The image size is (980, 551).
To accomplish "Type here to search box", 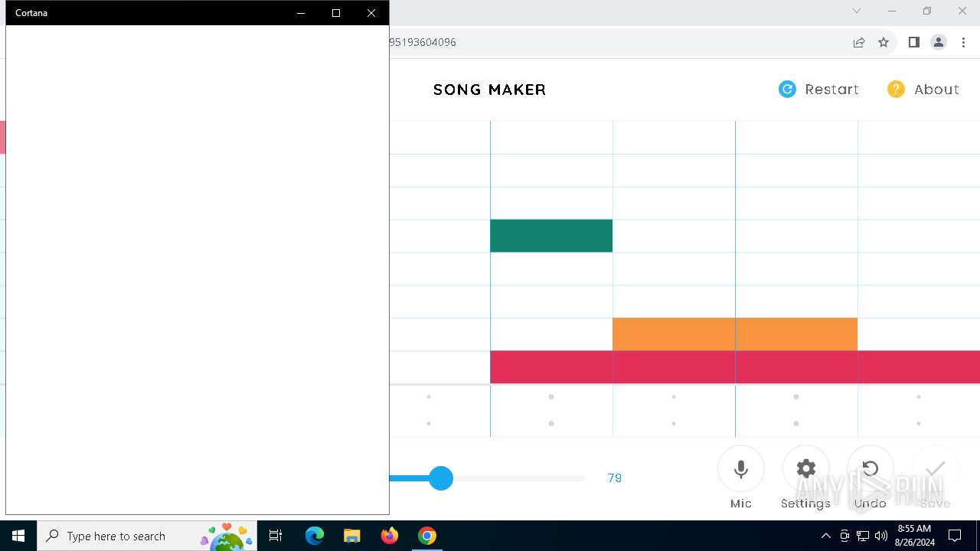I will coord(147,536).
